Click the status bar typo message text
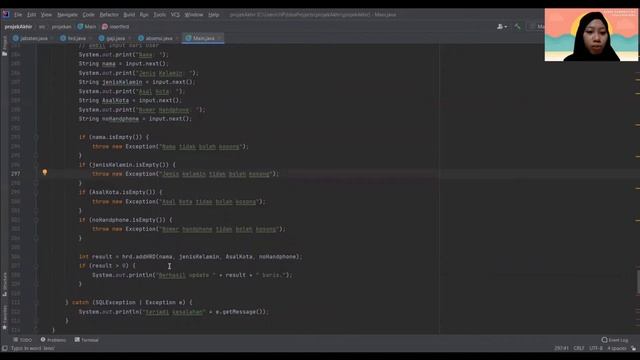This screenshot has width=640, height=360. click(33, 349)
